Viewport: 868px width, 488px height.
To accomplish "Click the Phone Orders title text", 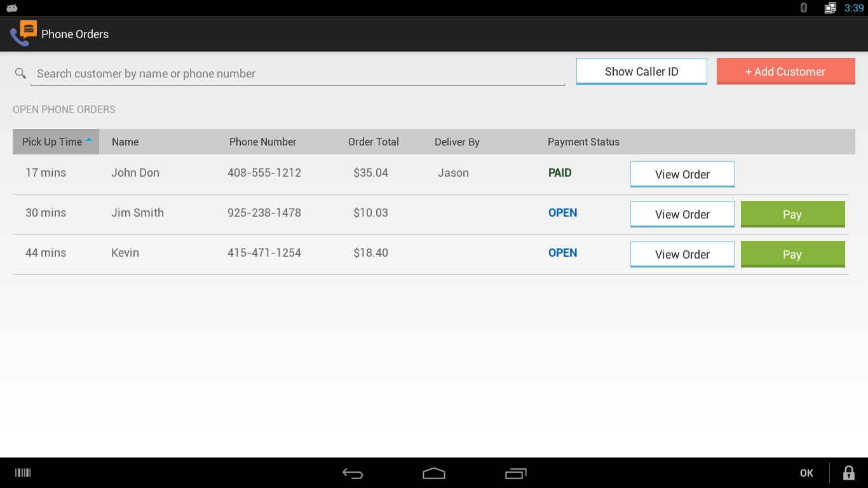I will pos(75,34).
